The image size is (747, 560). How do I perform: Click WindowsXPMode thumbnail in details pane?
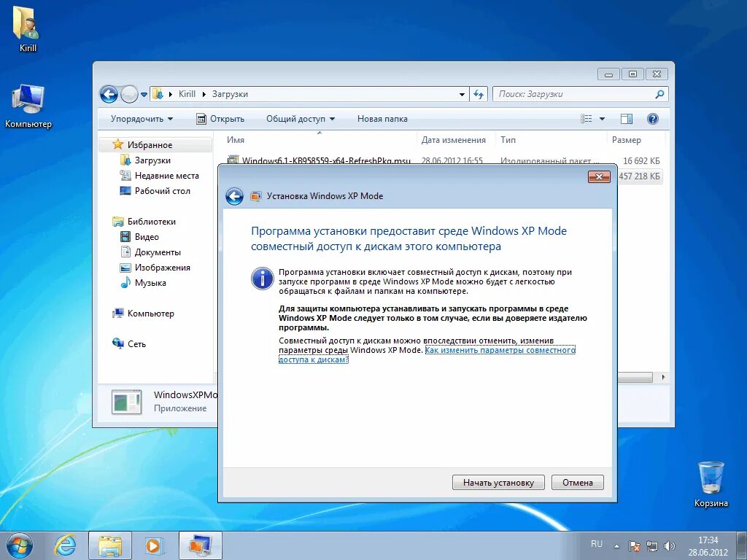tap(126, 402)
